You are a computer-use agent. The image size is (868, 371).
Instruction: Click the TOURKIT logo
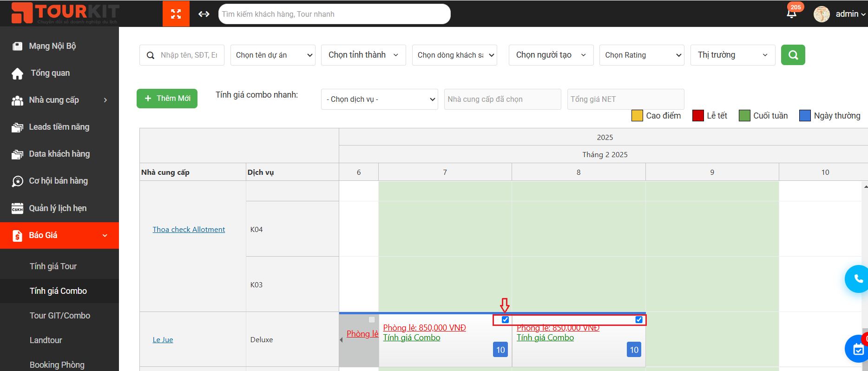click(x=65, y=13)
